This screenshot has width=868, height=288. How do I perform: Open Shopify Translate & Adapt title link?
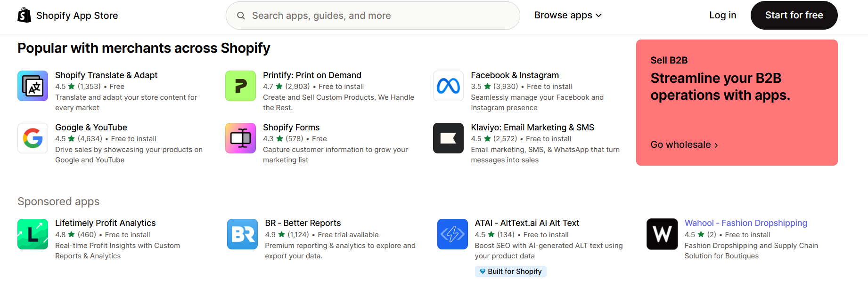click(x=106, y=75)
